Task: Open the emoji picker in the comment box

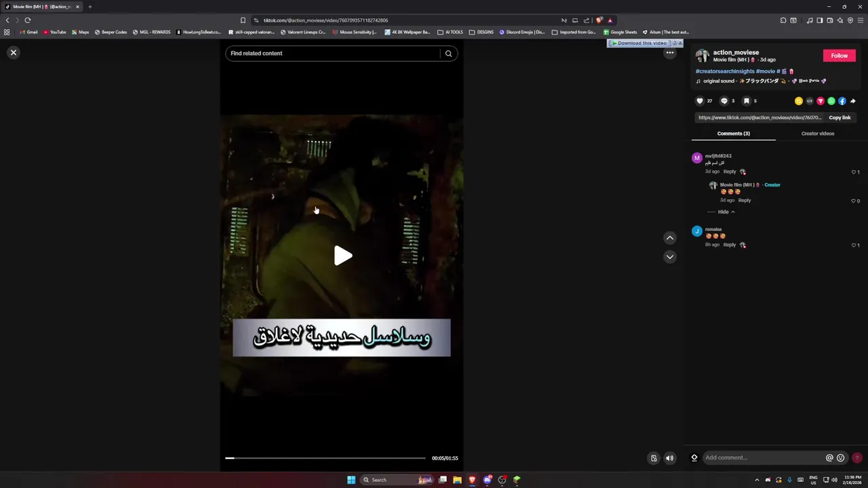Action: point(841,458)
